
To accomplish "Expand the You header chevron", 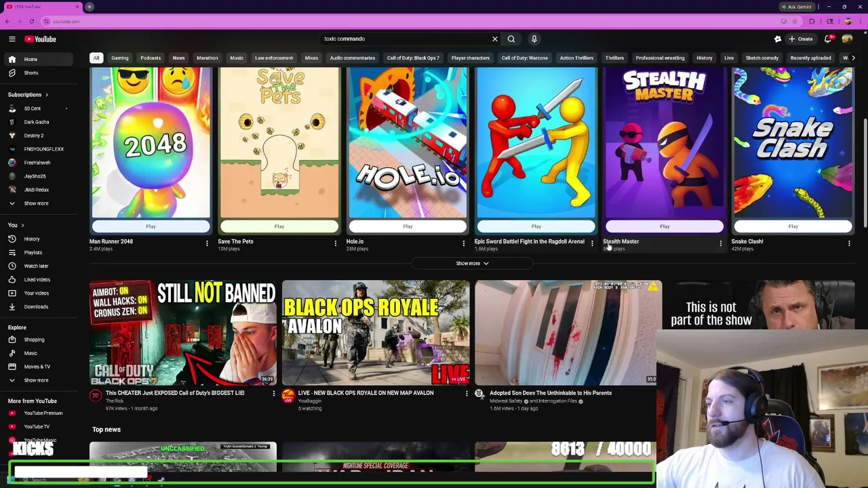I will point(22,225).
